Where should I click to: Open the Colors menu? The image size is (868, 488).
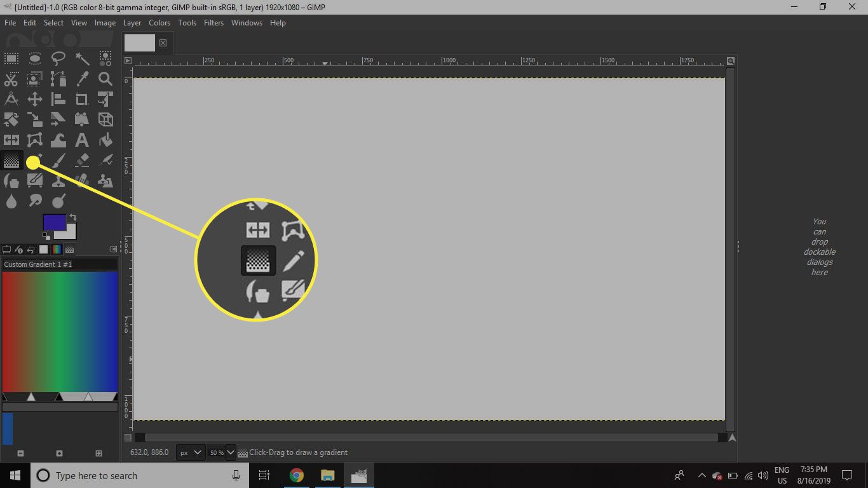[x=159, y=23]
